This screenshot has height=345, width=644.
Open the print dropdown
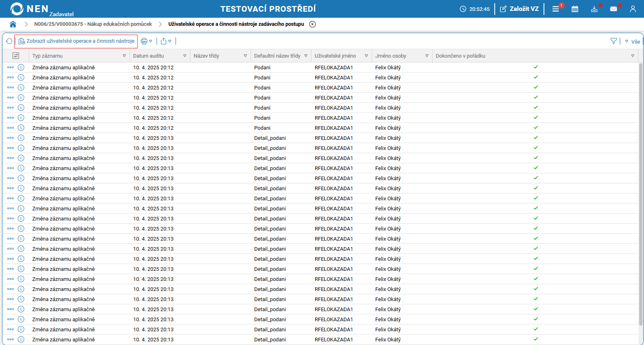(146, 41)
